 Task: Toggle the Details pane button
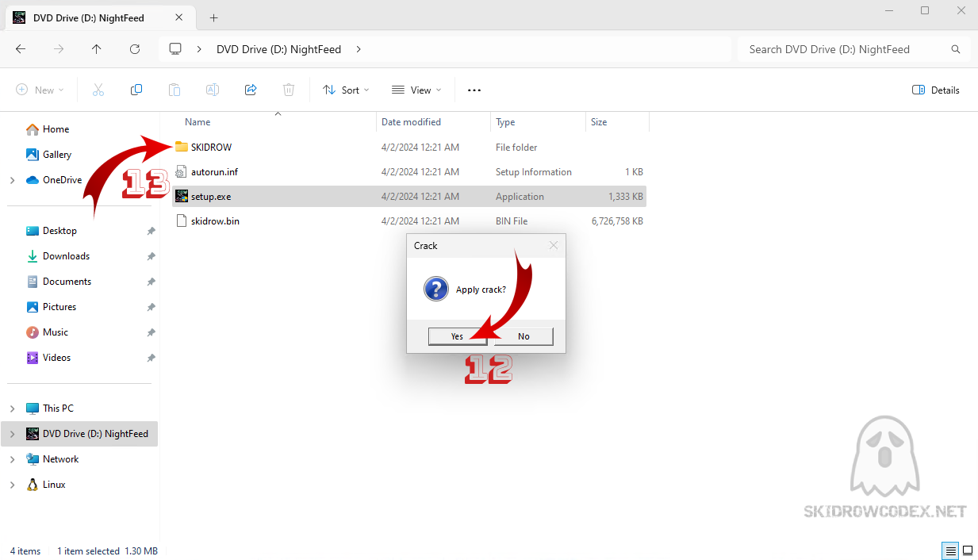coord(936,90)
